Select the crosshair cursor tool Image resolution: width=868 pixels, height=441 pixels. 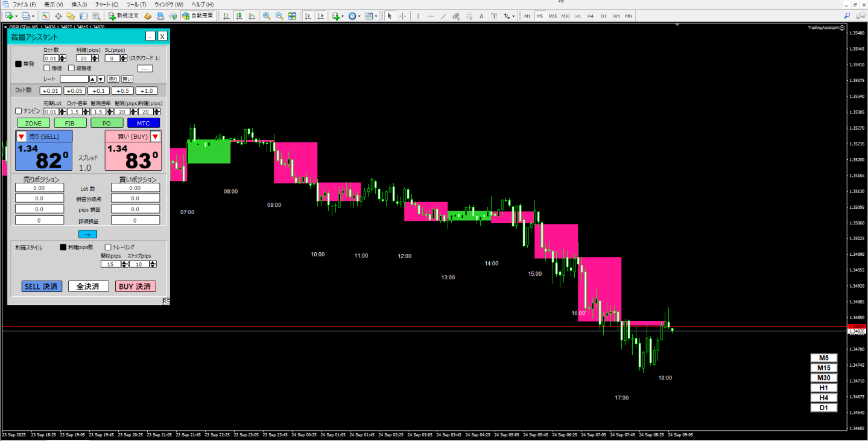(x=402, y=16)
